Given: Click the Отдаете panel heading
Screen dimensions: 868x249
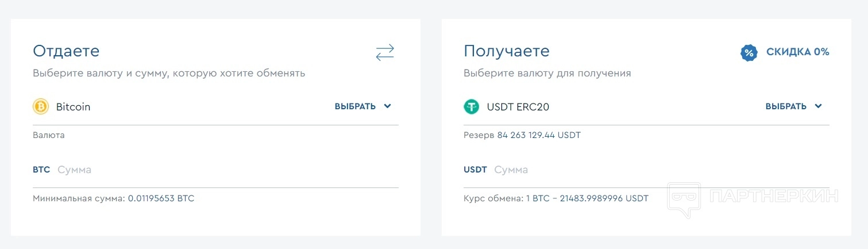Looking at the screenshot, I should pos(66,51).
